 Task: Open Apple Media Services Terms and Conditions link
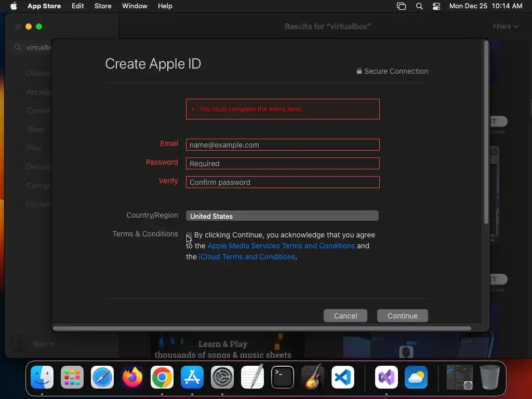click(281, 246)
